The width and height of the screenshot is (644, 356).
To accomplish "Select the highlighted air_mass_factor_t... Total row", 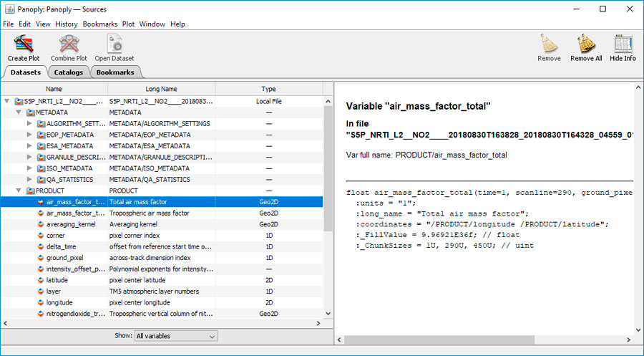I will point(162,202).
